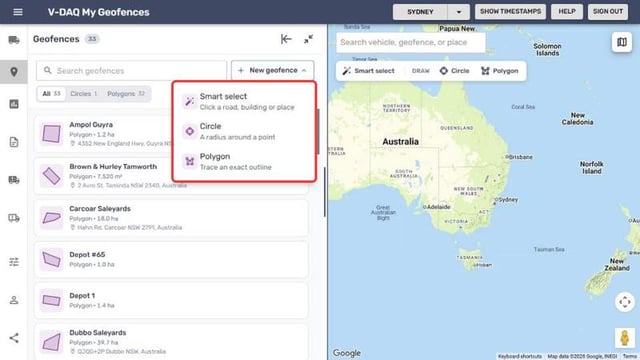Open the document icon in sidebar
The width and height of the screenshot is (640, 360).
point(14,142)
